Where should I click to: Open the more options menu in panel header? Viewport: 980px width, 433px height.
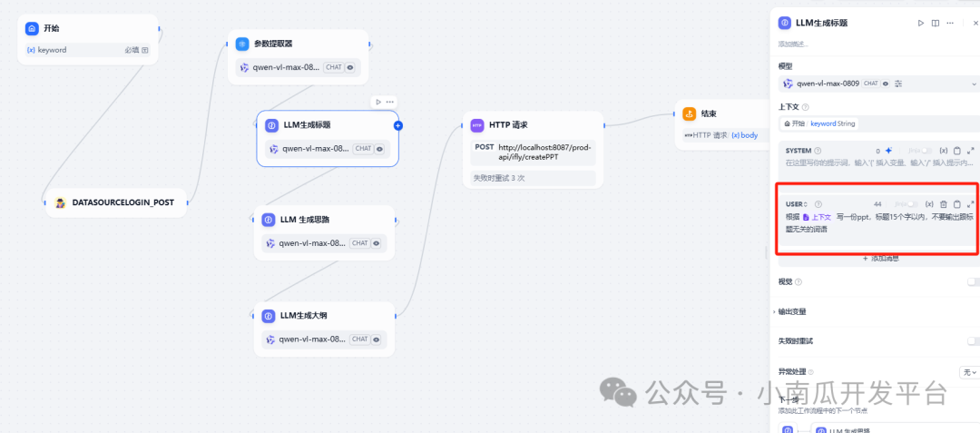(x=950, y=23)
